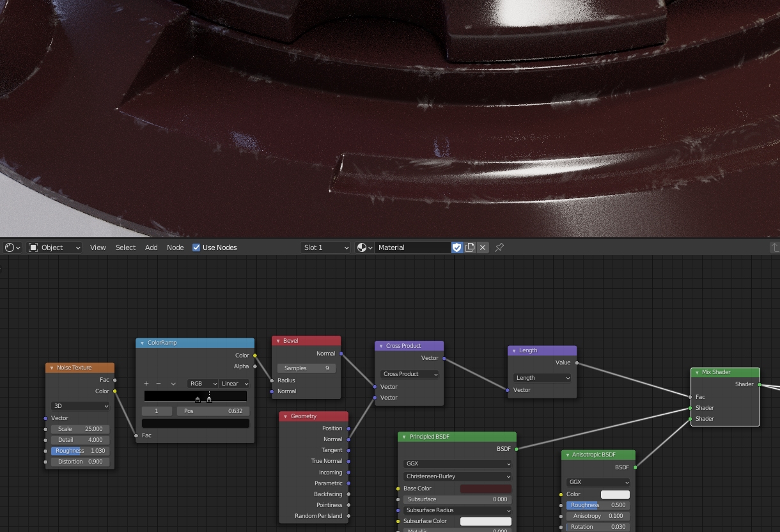Collapse the Noise Texture node
780x532 pixels.
pos(52,368)
